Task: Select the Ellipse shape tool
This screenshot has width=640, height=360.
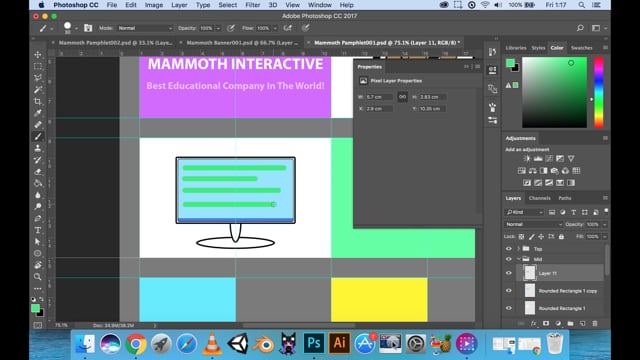Action: click(x=38, y=253)
